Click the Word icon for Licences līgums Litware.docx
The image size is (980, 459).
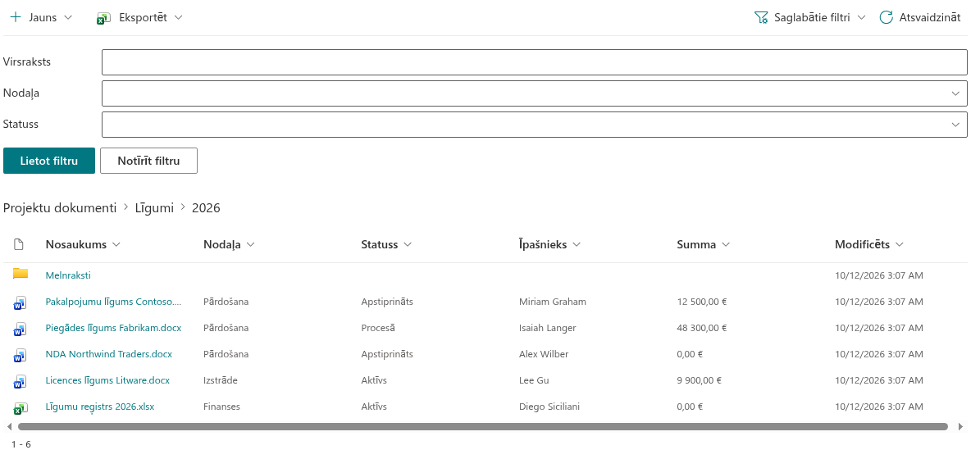point(21,381)
